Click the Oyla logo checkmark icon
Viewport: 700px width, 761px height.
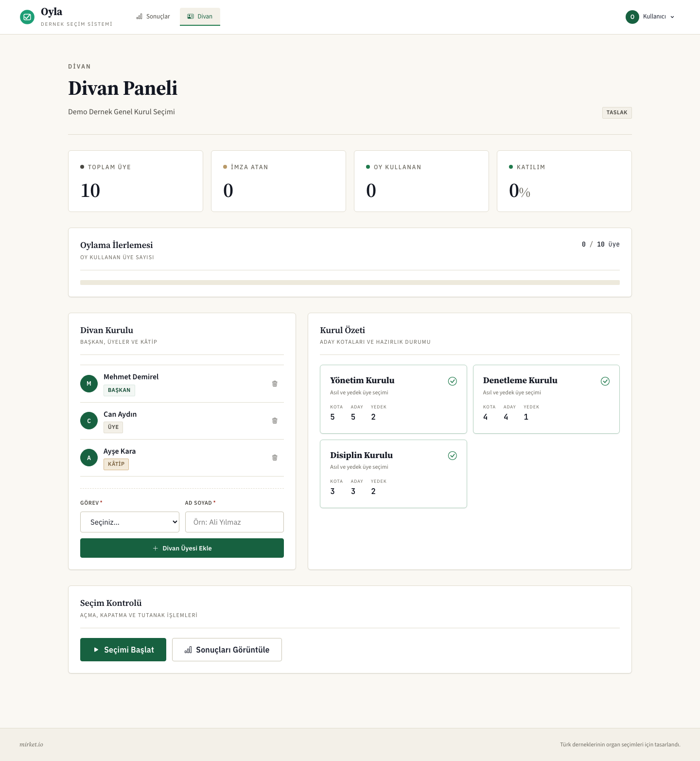click(x=27, y=17)
